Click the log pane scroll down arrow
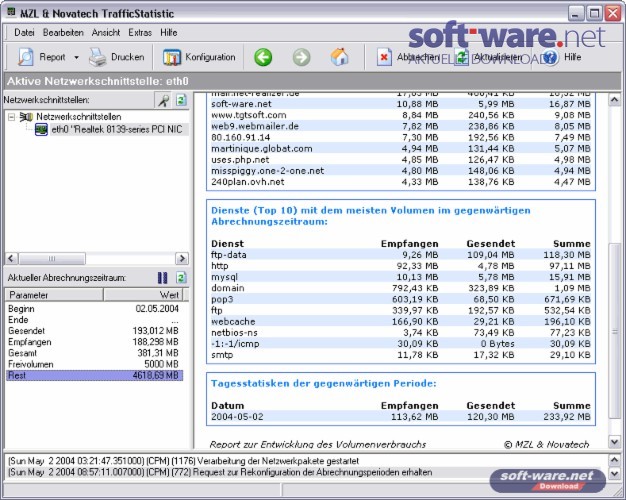The width and height of the screenshot is (626, 500). [614, 473]
